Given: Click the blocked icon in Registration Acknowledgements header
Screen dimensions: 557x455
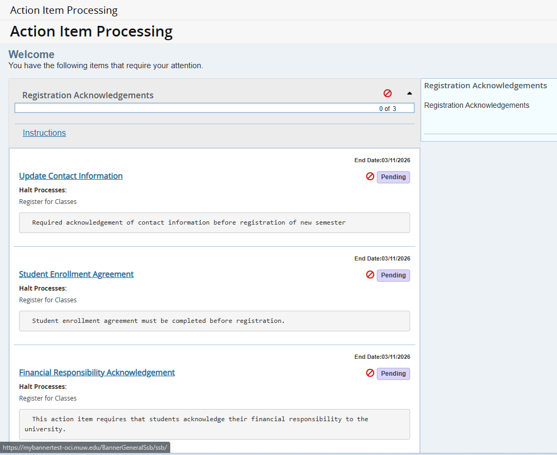Looking at the screenshot, I should 388,93.
